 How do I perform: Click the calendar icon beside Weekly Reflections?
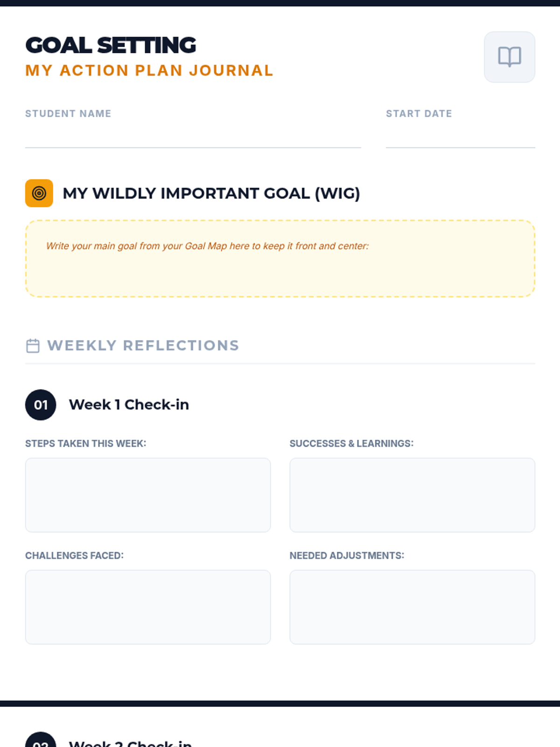coord(33,345)
